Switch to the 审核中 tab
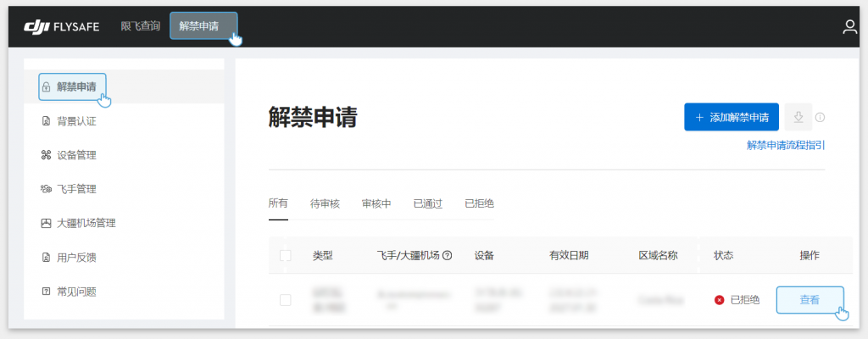 376,203
